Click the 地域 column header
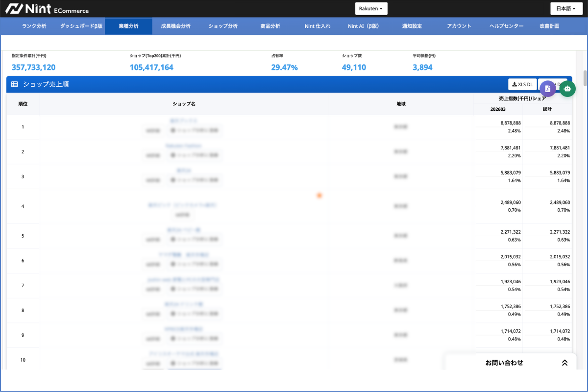Image resolution: width=588 pixels, height=392 pixels. pyautogui.click(x=401, y=104)
